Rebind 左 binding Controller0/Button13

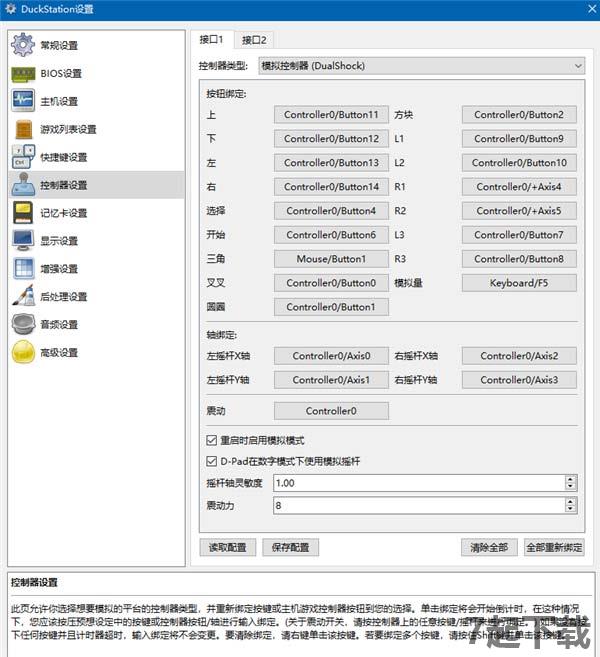point(331,163)
